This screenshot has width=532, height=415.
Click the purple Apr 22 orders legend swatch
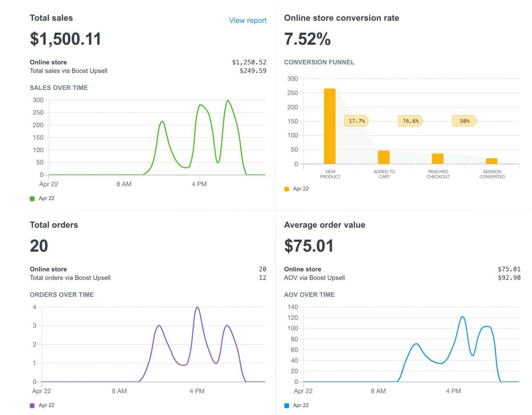[32, 405]
